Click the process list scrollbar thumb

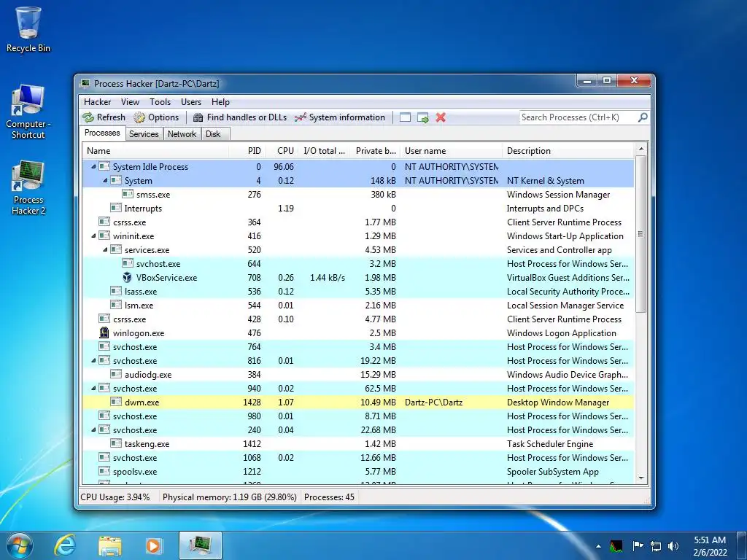(x=641, y=234)
